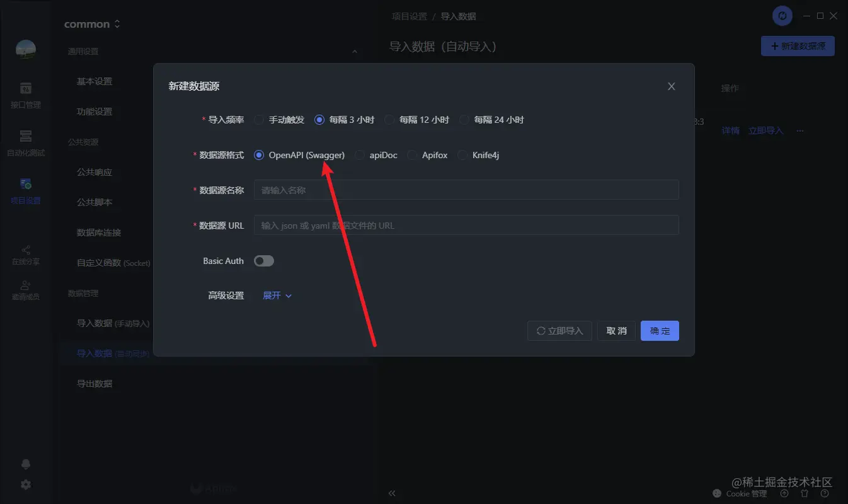Click the 取消 button
This screenshot has height=504, width=848.
(x=617, y=331)
